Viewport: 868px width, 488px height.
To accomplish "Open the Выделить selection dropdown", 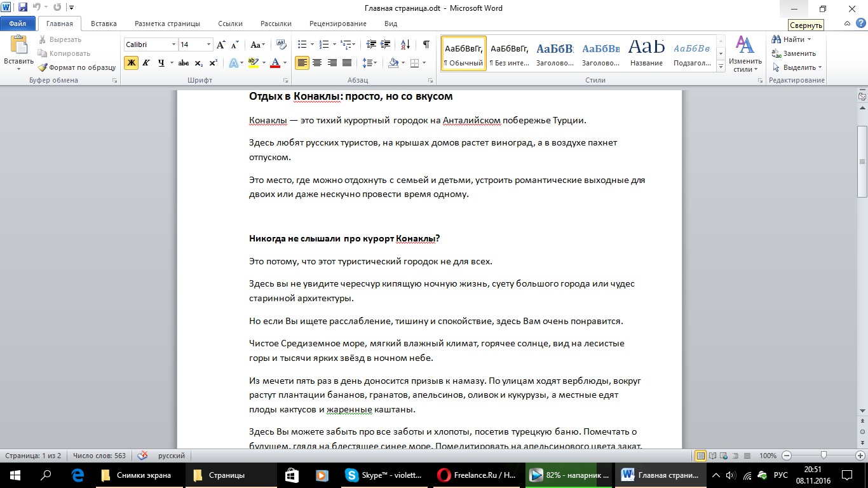I will click(x=797, y=67).
